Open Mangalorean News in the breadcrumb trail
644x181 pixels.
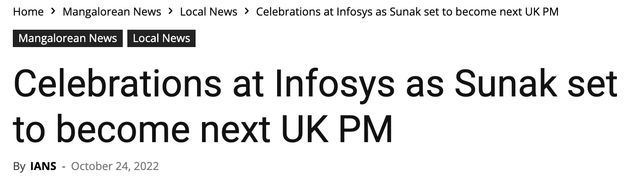tap(112, 12)
